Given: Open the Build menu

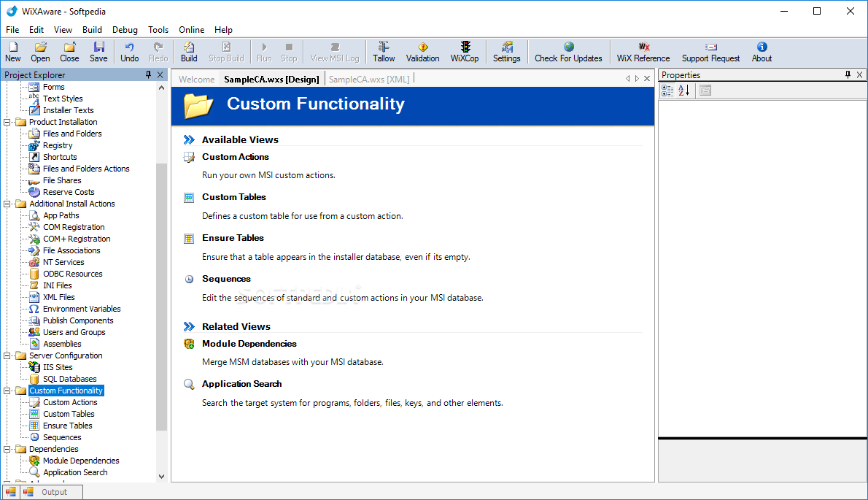Looking at the screenshot, I should (92, 30).
